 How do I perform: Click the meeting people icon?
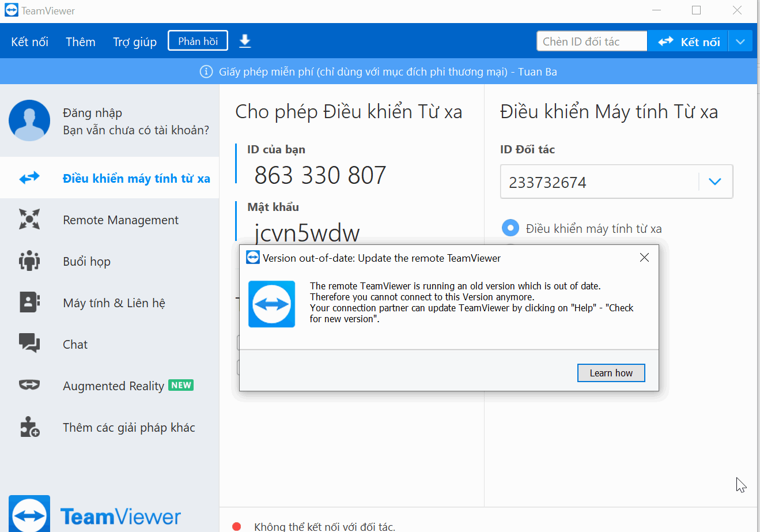pos(29,261)
